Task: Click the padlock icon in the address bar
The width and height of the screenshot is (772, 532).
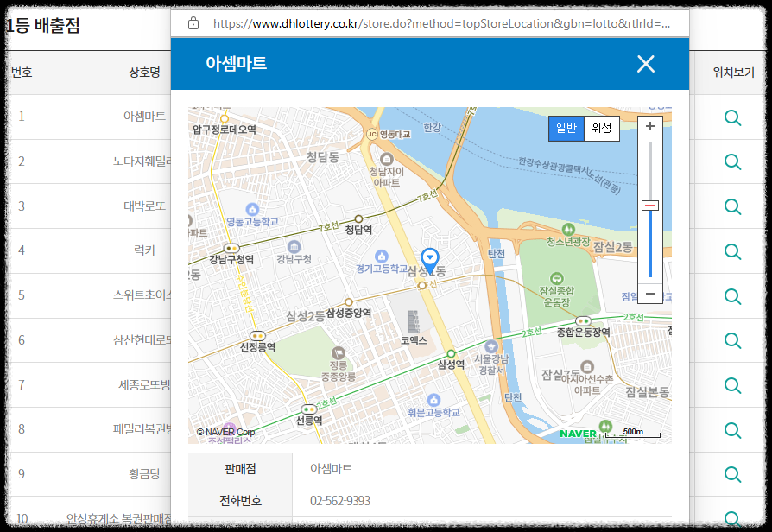Action: click(x=193, y=23)
